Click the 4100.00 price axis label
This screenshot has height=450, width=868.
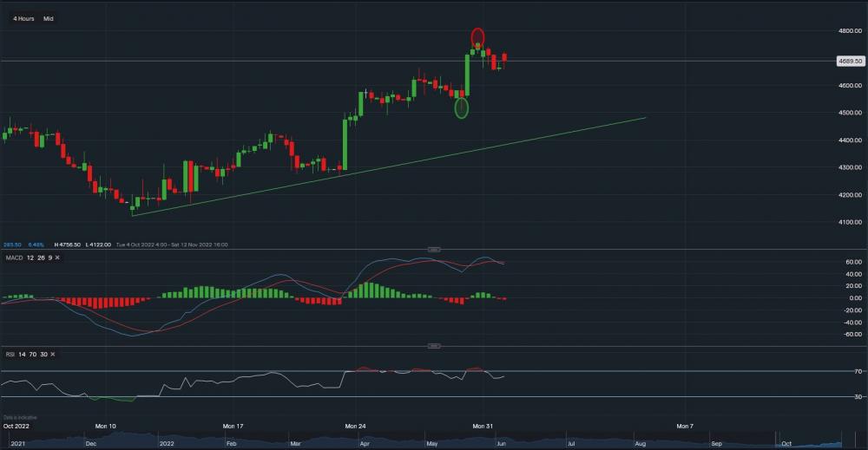[x=851, y=222]
